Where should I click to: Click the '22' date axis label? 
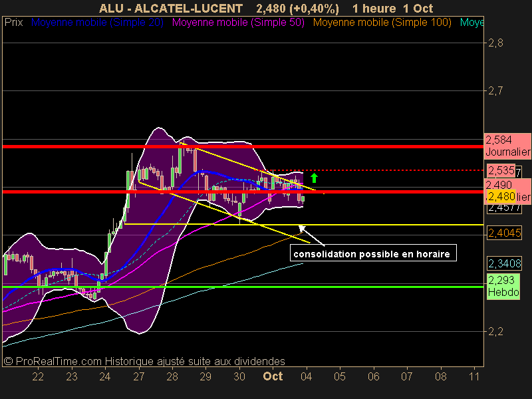[x=38, y=376]
